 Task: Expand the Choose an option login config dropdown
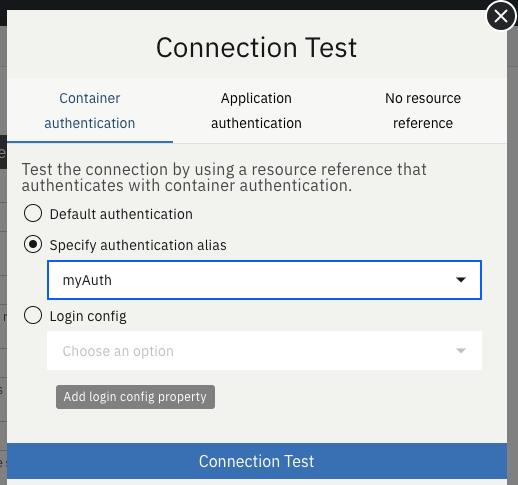click(264, 351)
